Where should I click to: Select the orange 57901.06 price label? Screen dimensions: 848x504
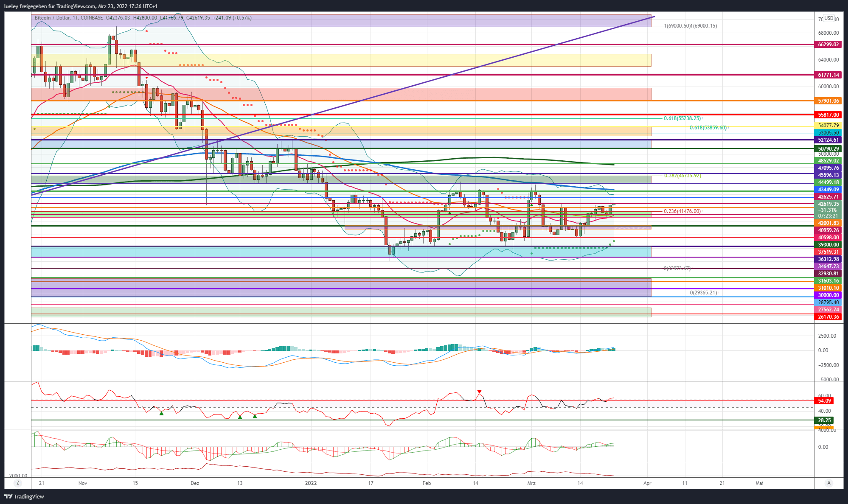tap(828, 101)
